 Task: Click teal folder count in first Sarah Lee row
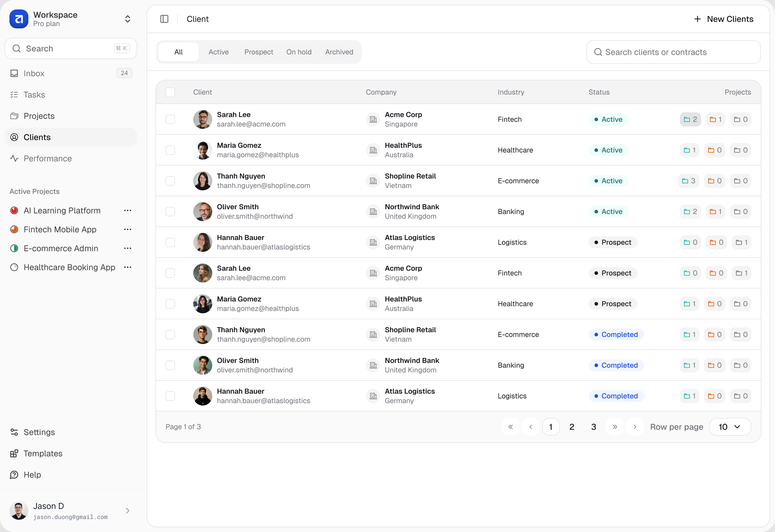(x=690, y=119)
